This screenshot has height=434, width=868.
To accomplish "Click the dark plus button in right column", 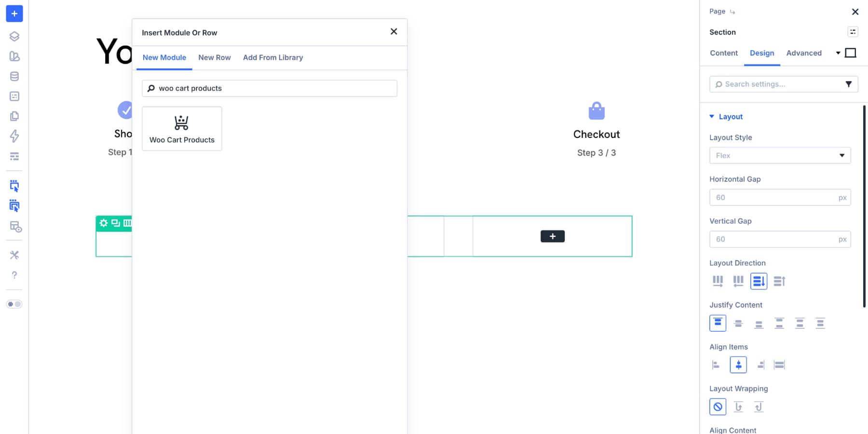I will point(553,236).
